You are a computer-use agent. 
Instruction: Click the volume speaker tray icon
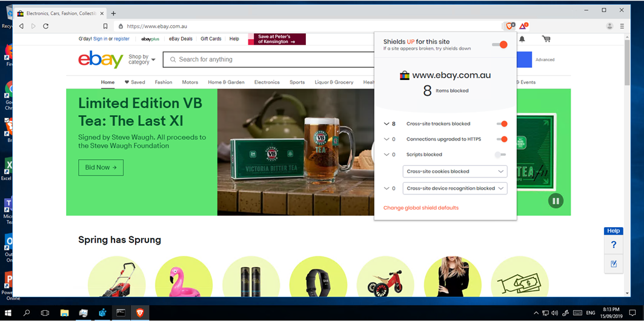pos(555,313)
